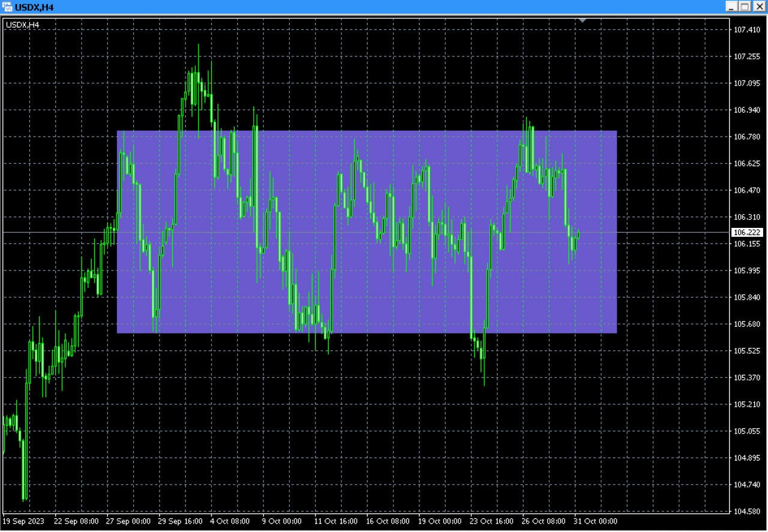Click the 4 Oct 08:00 date label
768x532 pixels.
(x=230, y=521)
